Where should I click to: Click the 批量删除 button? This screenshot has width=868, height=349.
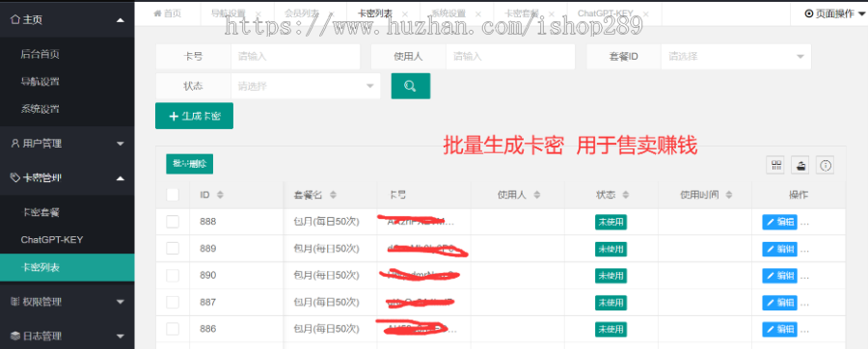189,164
